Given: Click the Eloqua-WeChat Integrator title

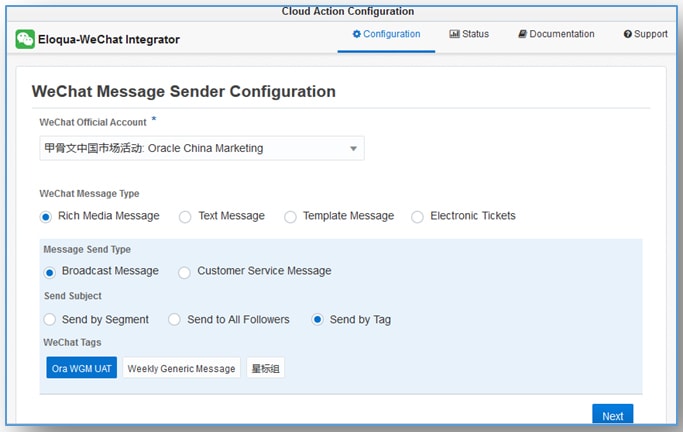Looking at the screenshot, I should click(x=110, y=39).
